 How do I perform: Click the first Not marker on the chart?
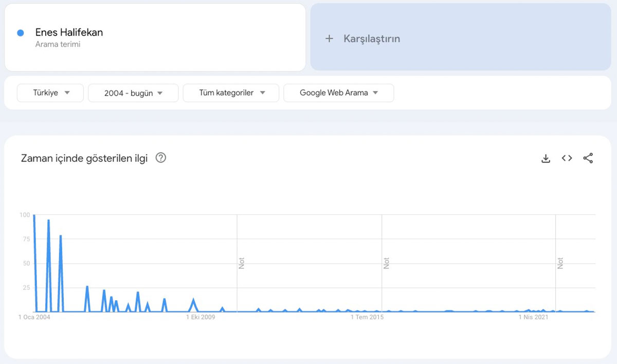pos(242,264)
